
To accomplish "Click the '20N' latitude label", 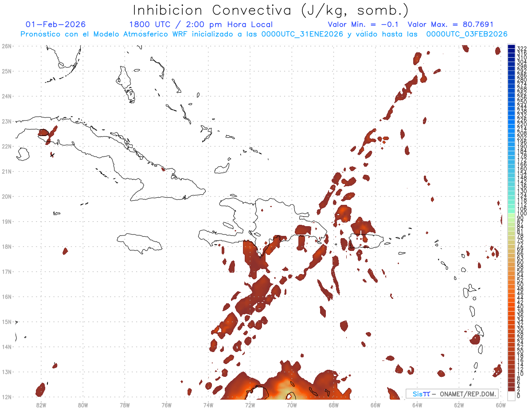I will 6,196.
